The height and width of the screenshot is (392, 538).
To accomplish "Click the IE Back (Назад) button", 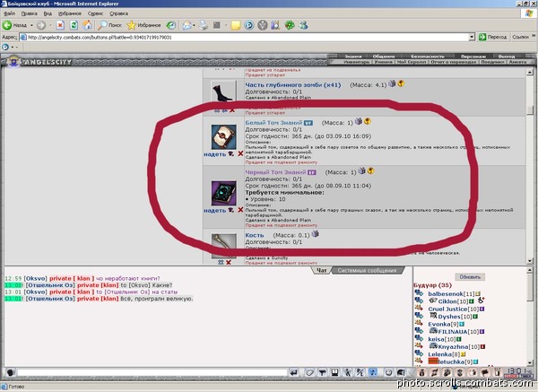I will pyautogui.click(x=14, y=25).
